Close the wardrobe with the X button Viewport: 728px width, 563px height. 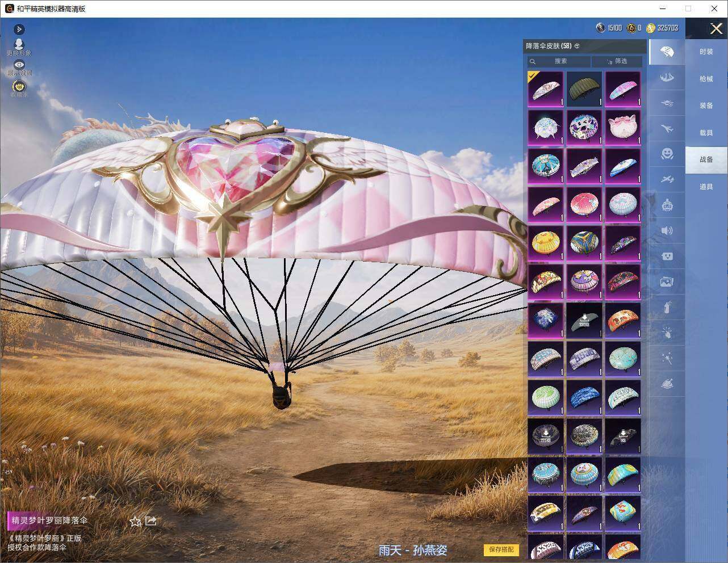[x=716, y=28]
